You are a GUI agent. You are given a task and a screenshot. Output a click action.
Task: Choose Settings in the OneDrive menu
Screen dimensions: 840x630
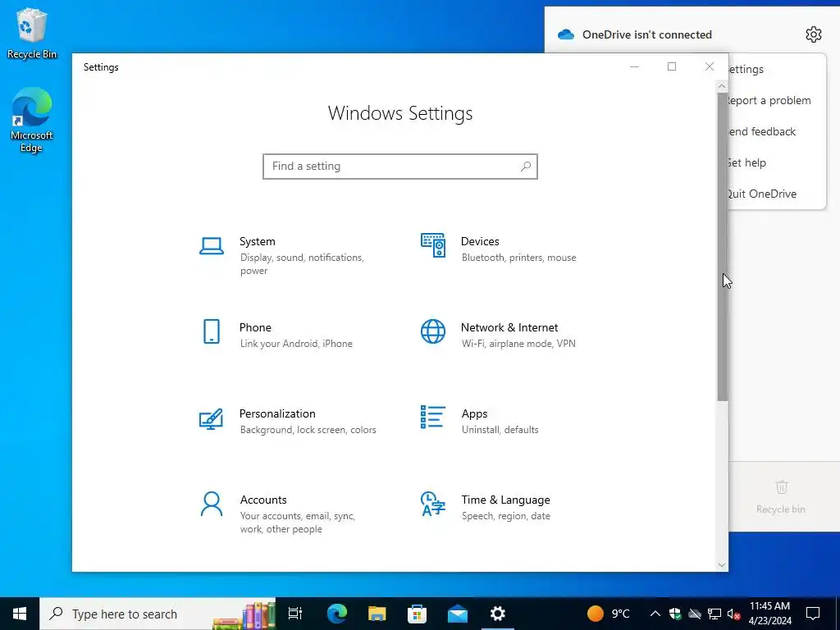777,69
